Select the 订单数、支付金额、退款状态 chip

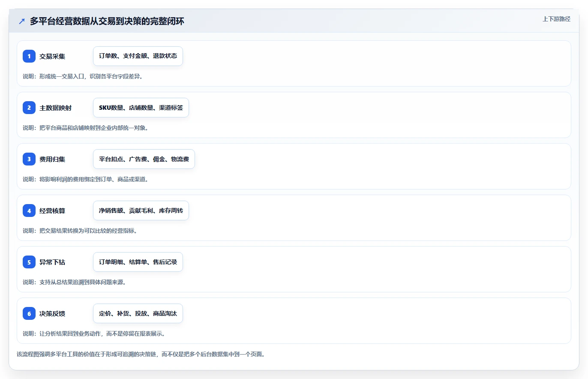pos(138,56)
